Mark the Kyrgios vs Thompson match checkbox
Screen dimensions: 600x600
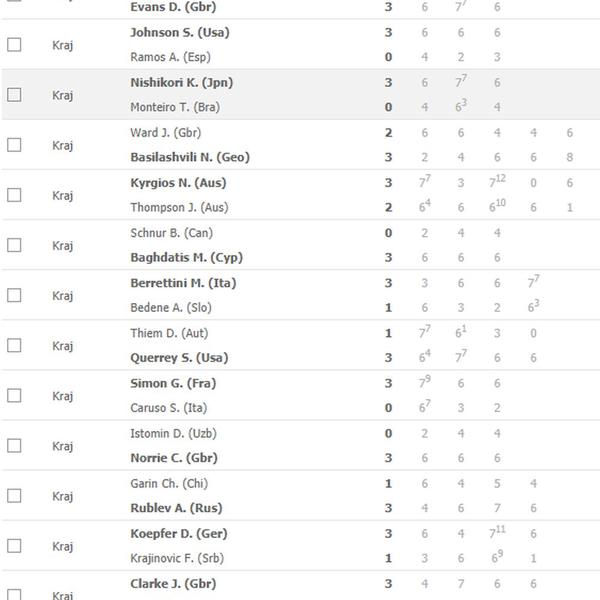click(x=14, y=194)
